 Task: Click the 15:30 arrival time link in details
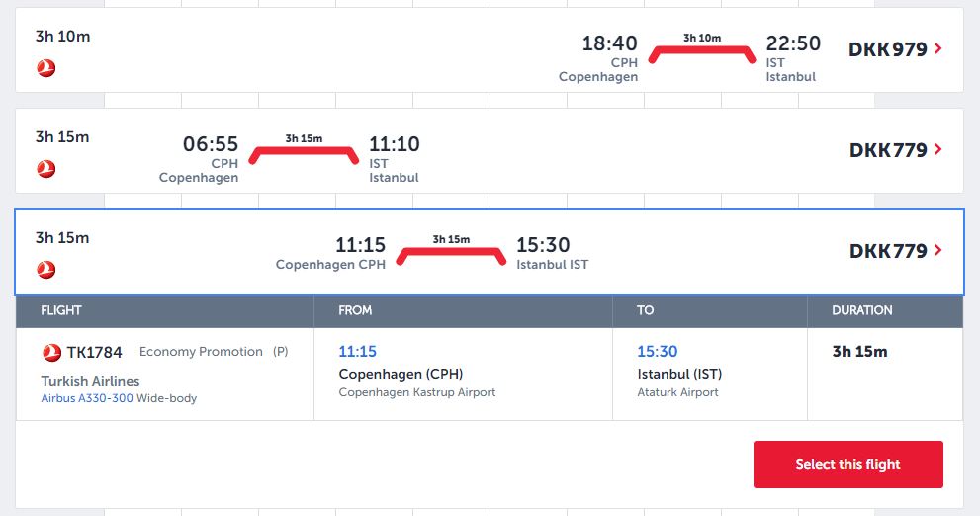point(658,352)
